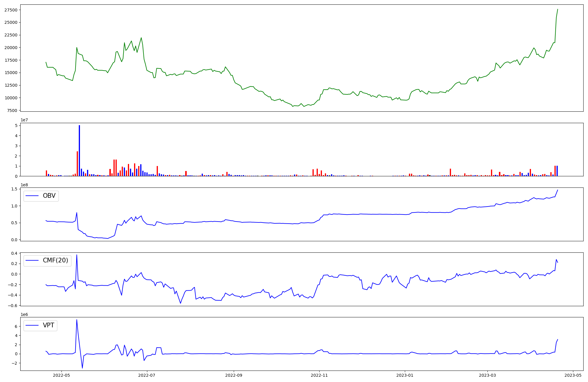This screenshot has width=588, height=382.
Task: Click the 25000 price axis label
Action: point(11,23)
